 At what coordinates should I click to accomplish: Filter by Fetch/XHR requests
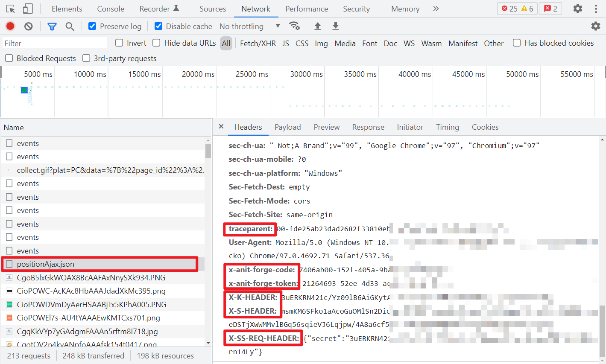[258, 43]
